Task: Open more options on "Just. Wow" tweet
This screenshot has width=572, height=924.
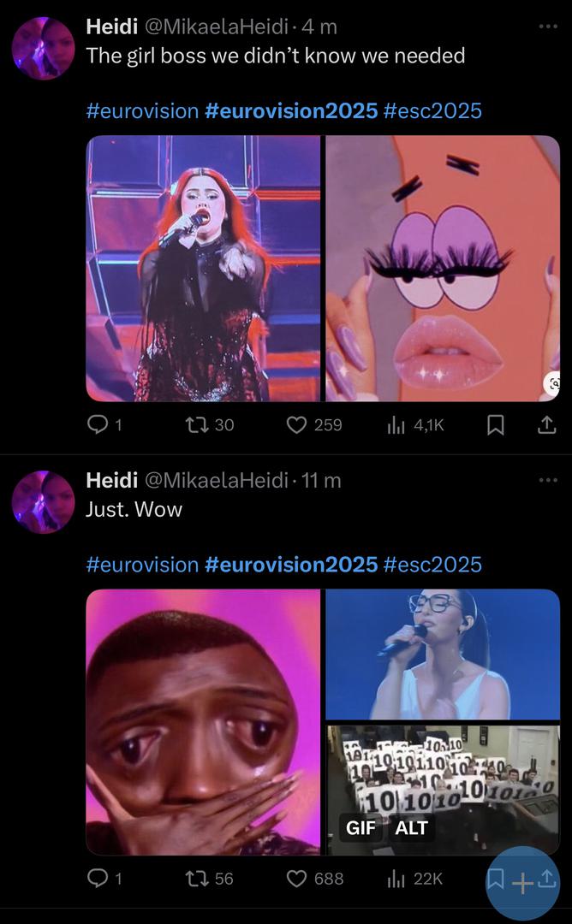Action: [x=547, y=480]
